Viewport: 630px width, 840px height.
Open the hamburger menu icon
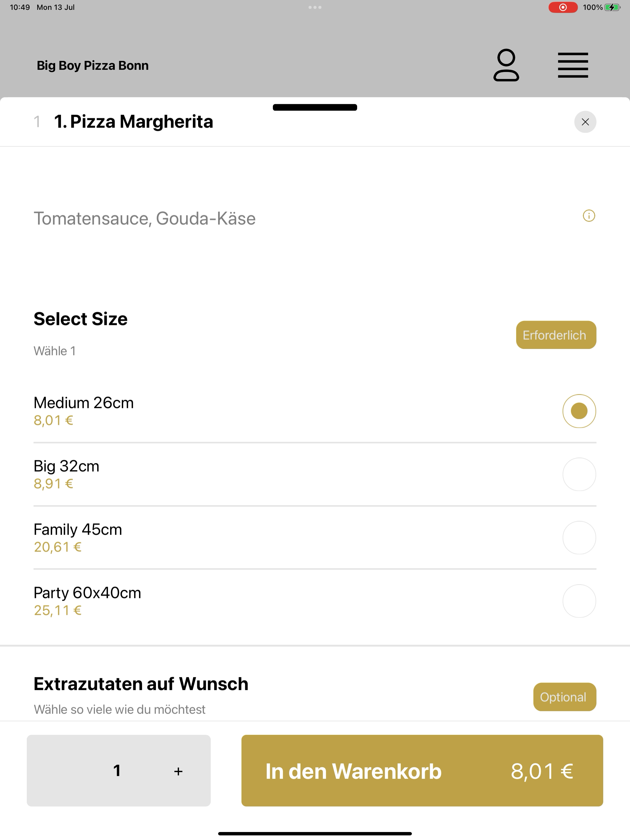572,65
